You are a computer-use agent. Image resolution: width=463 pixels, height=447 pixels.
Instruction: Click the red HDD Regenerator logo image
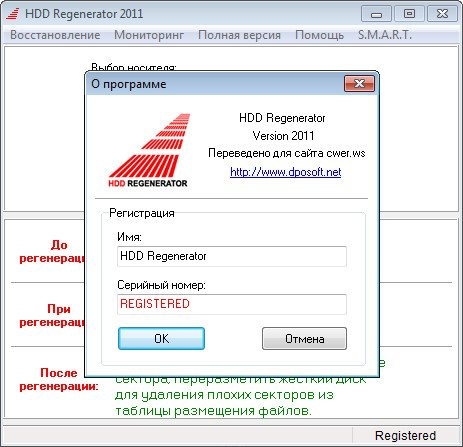(149, 150)
